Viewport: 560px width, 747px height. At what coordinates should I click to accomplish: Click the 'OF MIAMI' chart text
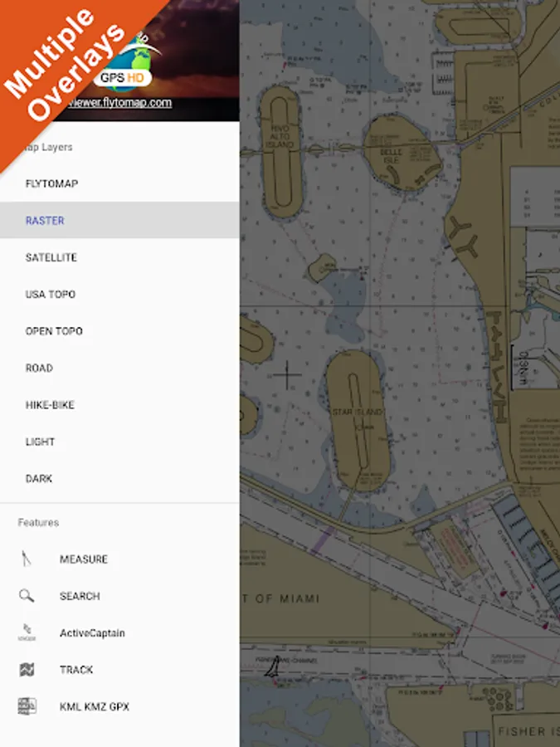(287, 598)
